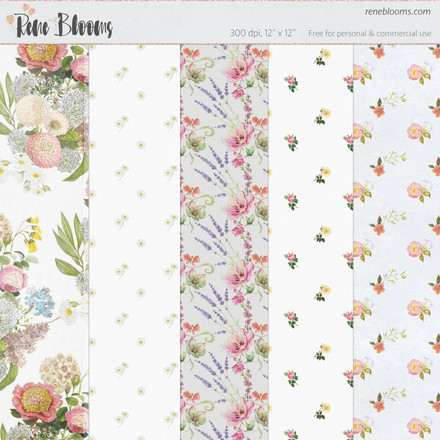This screenshot has width=440, height=440.
Task: Click the pink tulip icon above logo
Action: (x=21, y=12)
